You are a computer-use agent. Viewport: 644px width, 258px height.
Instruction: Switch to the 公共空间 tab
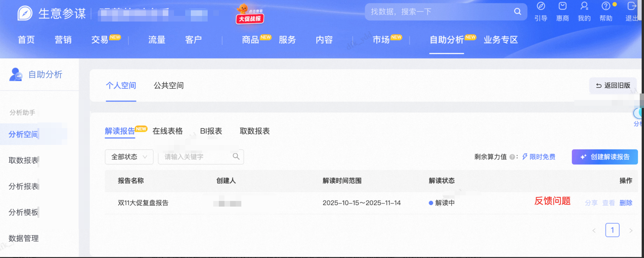[x=169, y=86]
